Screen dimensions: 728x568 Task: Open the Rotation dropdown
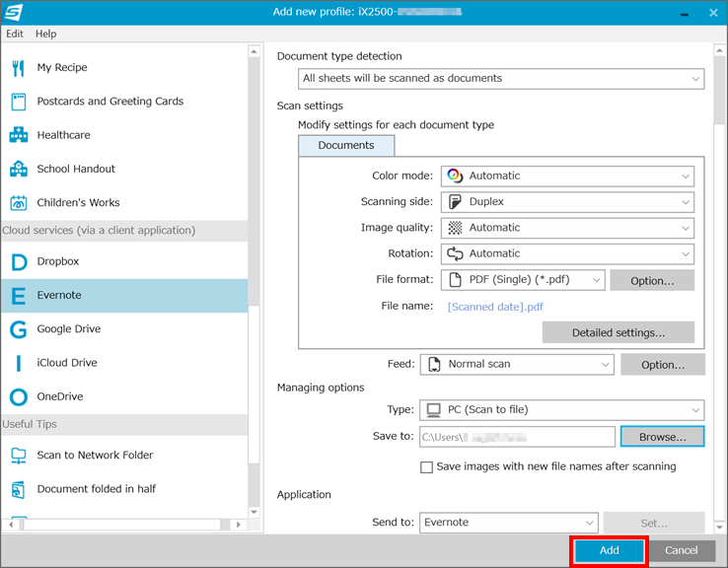coord(567,254)
